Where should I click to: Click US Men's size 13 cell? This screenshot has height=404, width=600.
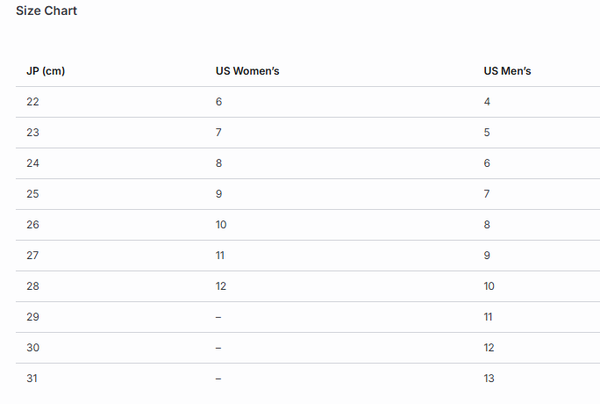489,379
